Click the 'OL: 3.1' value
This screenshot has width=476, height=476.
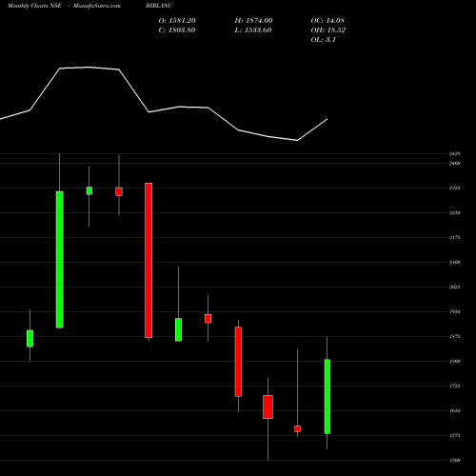pyautogui.click(x=324, y=40)
